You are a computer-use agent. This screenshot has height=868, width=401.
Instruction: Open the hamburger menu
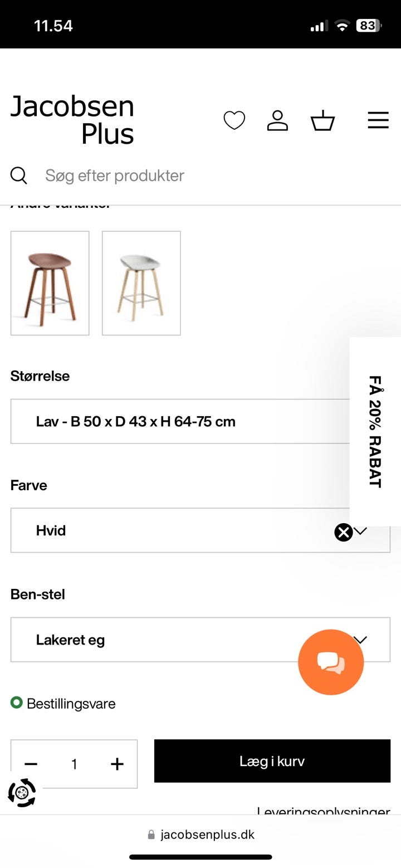(x=378, y=120)
